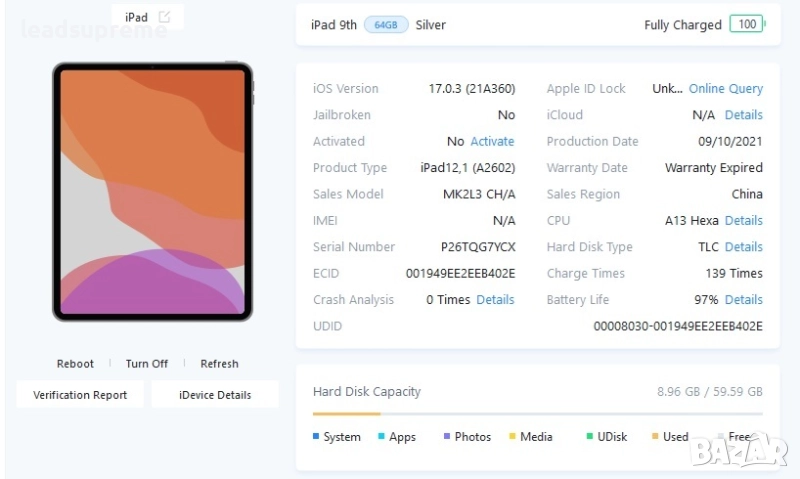Click Sales Region value China
This screenshot has width=800, height=479.
point(747,194)
